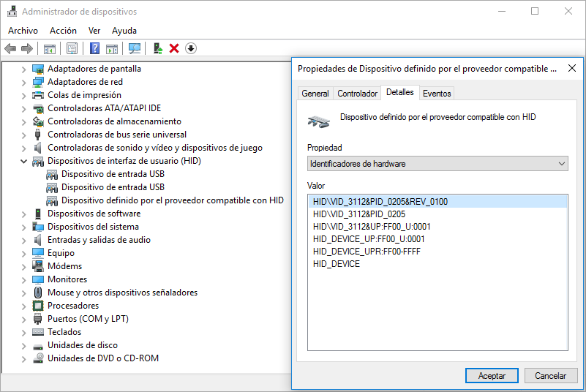Expand Entradas y salidas de audio node
This screenshot has height=392, width=586.
click(23, 240)
